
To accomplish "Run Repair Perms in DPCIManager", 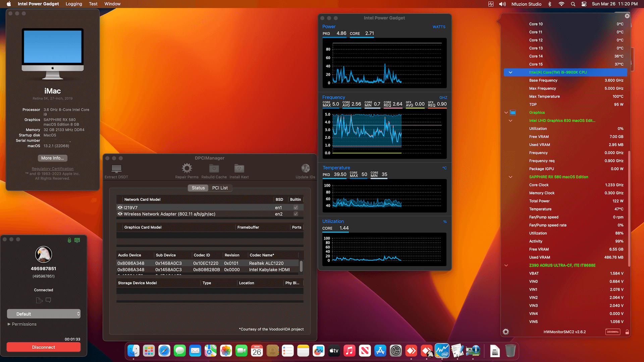I will pyautogui.click(x=187, y=169).
